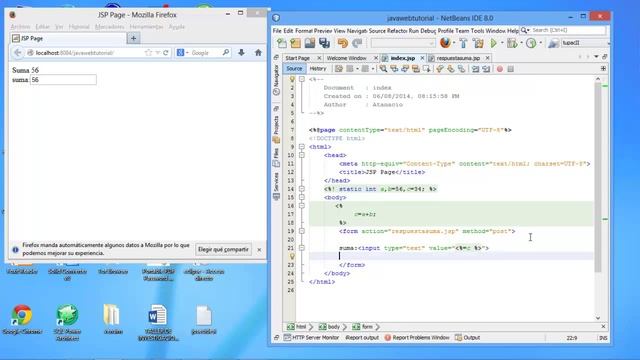640x360 pixels.
Task: Open a new tab in Firefox
Action: click(133, 38)
